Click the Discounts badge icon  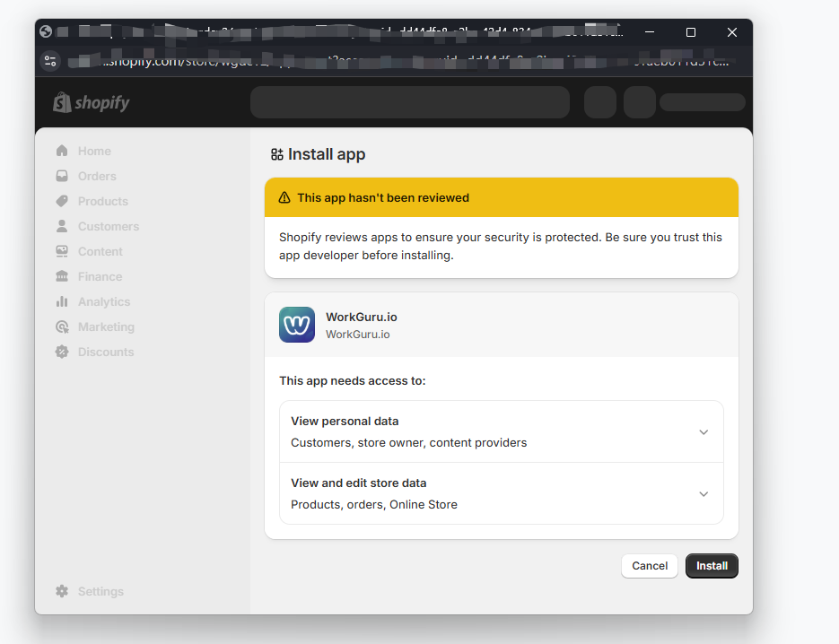(x=62, y=352)
